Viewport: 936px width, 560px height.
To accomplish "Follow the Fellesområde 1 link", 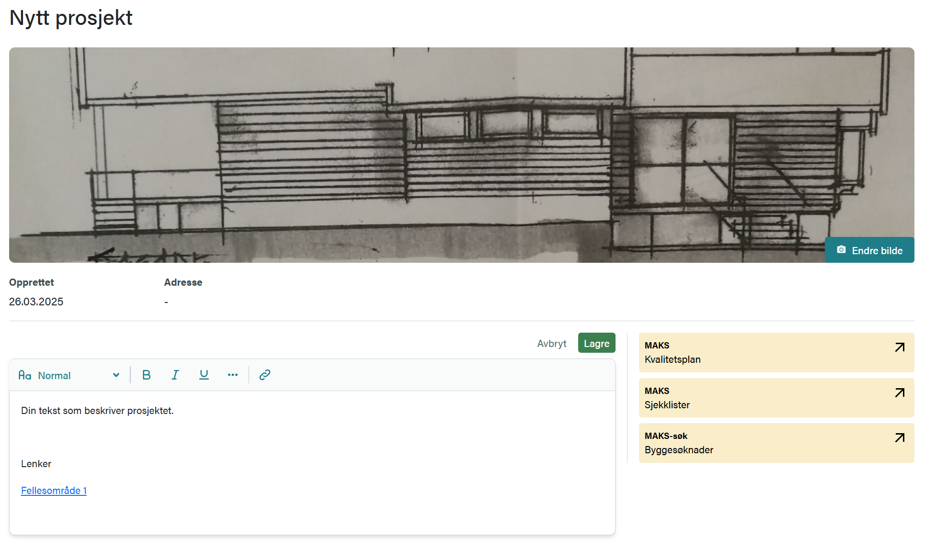I will point(54,491).
